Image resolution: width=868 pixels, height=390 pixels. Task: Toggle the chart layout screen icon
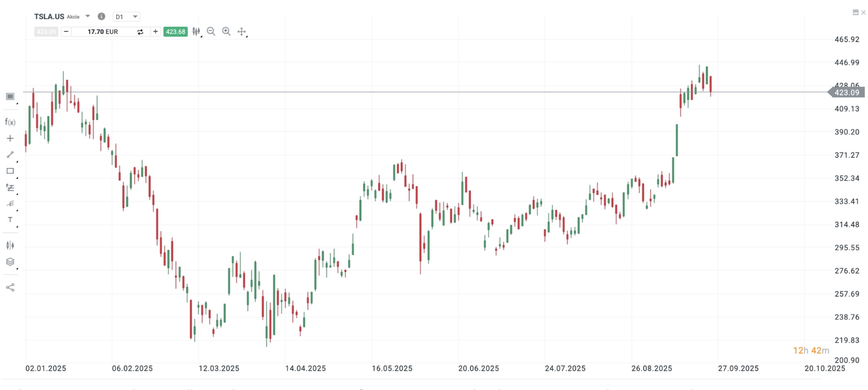[10, 96]
